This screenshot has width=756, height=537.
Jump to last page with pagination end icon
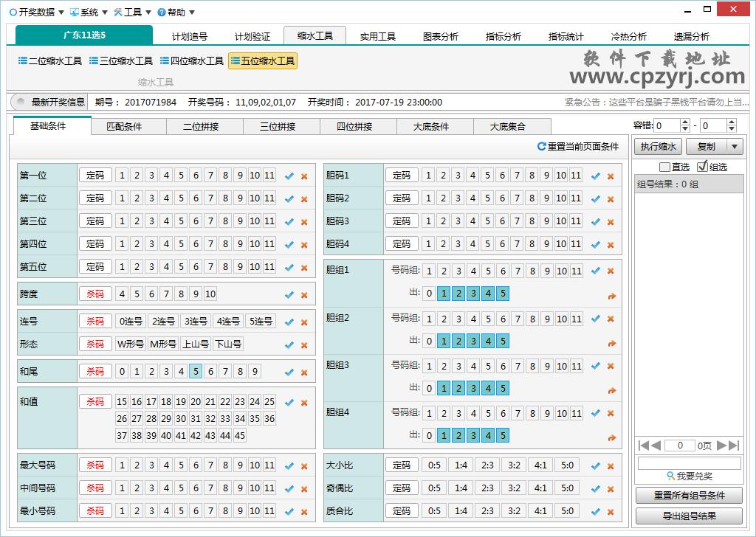click(x=733, y=446)
